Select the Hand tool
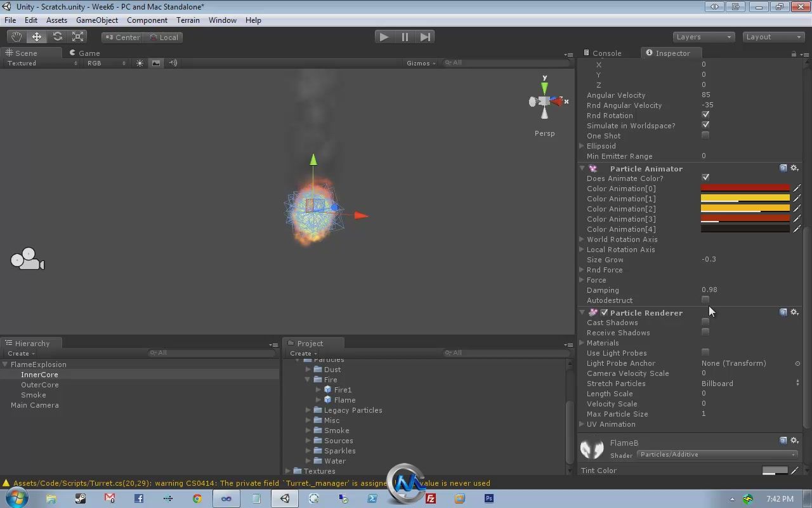This screenshot has height=508, width=812. coord(16,37)
